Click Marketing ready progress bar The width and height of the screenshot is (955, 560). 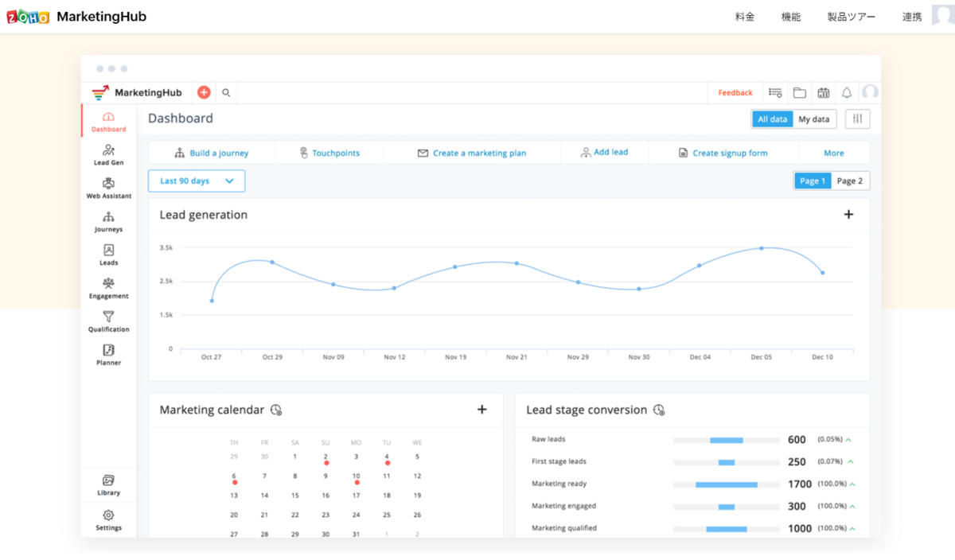(x=726, y=484)
